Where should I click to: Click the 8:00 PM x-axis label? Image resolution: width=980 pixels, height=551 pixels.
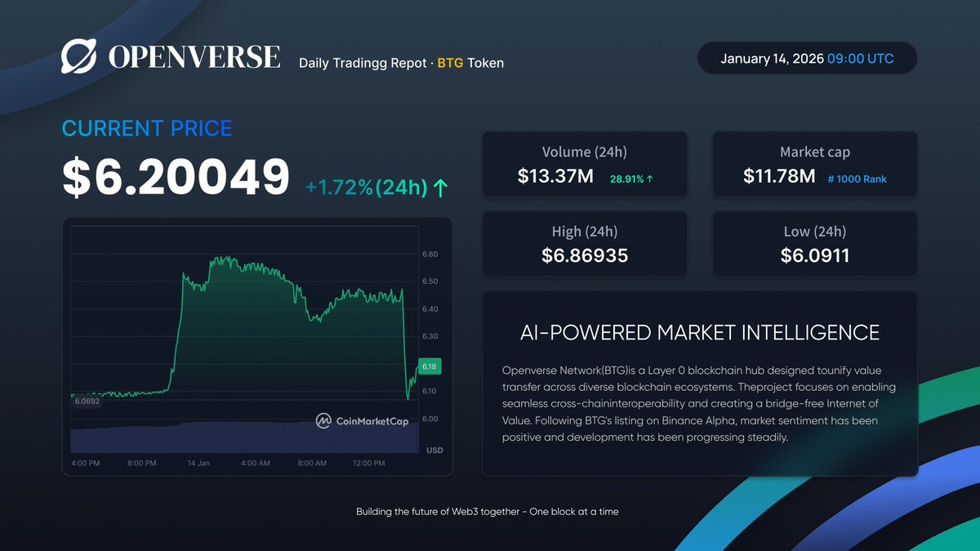pyautogui.click(x=142, y=463)
